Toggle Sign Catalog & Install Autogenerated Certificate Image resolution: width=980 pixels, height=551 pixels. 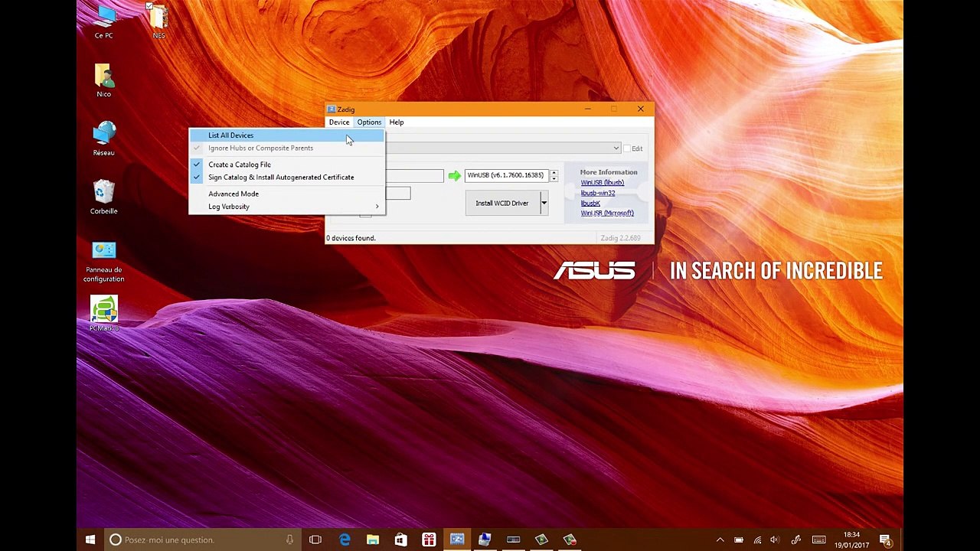tap(280, 178)
